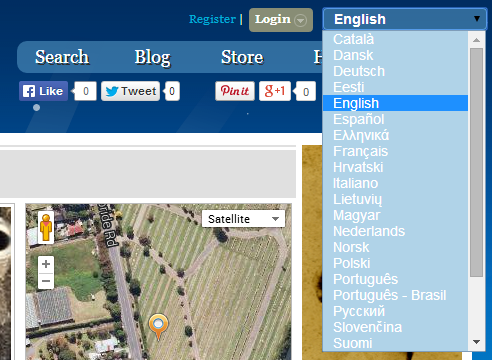Click the Facebook Like button
Screen dimensions: 492x360
[x=43, y=91]
